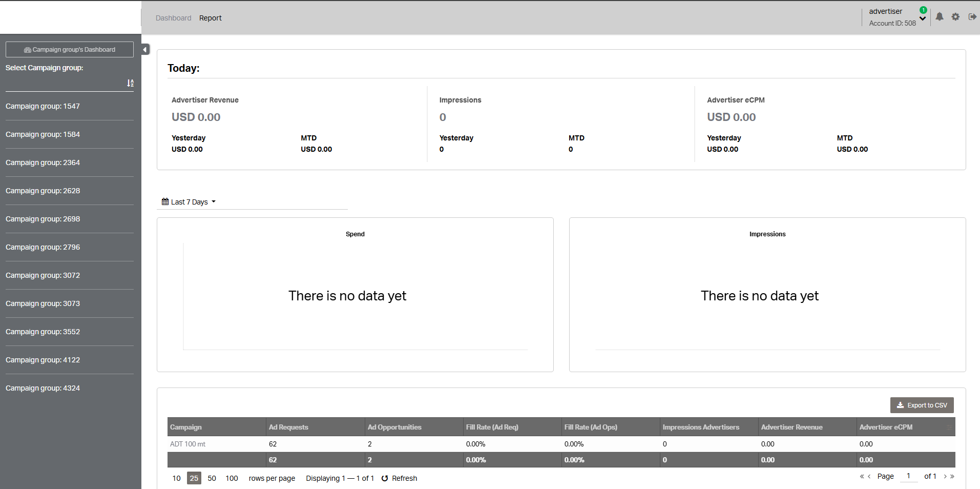Sort campaign groups with the A-Z icon
The width and height of the screenshot is (980, 489).
(130, 83)
